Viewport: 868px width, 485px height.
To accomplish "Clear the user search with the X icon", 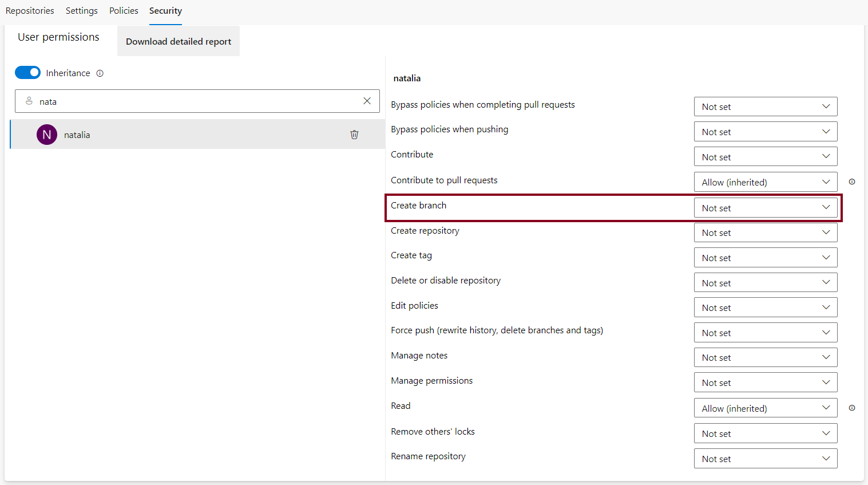I will (x=367, y=101).
